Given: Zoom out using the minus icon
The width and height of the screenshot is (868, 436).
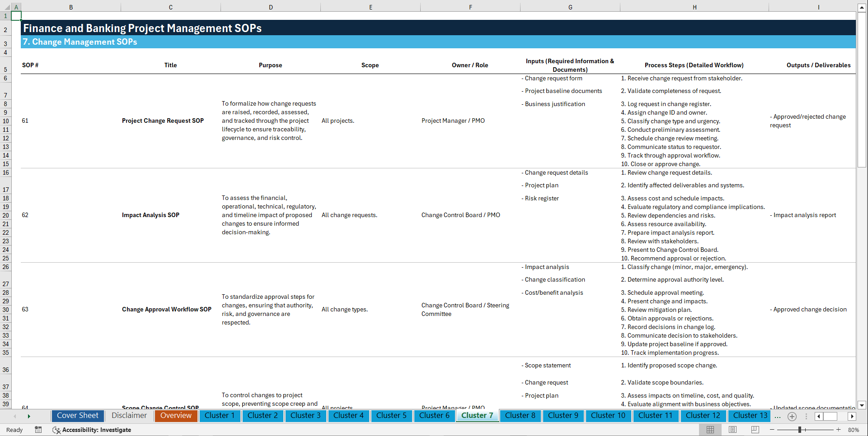Looking at the screenshot, I should 773,430.
